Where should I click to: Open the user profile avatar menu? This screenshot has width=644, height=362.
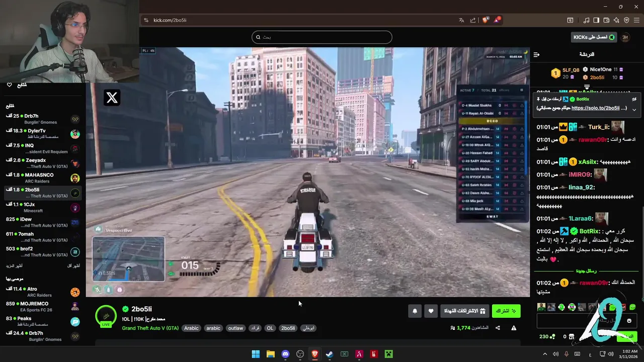(x=625, y=37)
